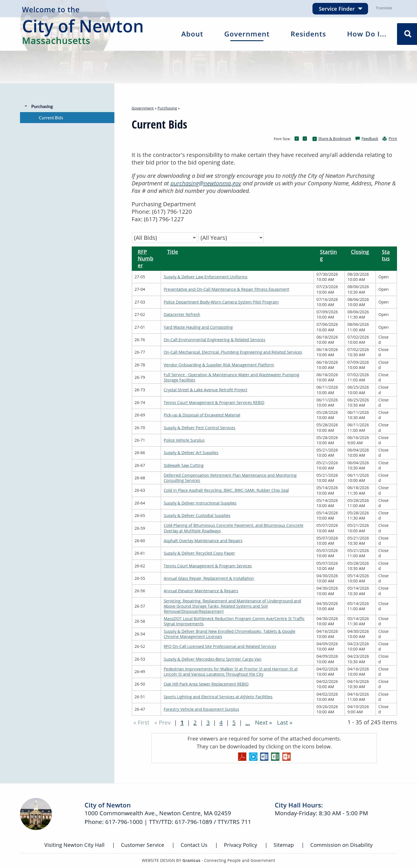Open the Body-Worn Camera Pilot Program bid
The width and height of the screenshot is (417, 868).
point(221,302)
